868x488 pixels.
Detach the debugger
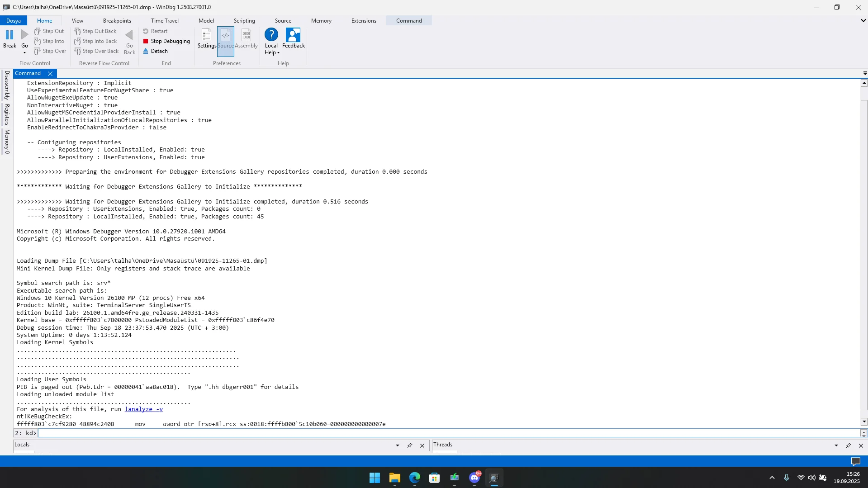pyautogui.click(x=156, y=51)
